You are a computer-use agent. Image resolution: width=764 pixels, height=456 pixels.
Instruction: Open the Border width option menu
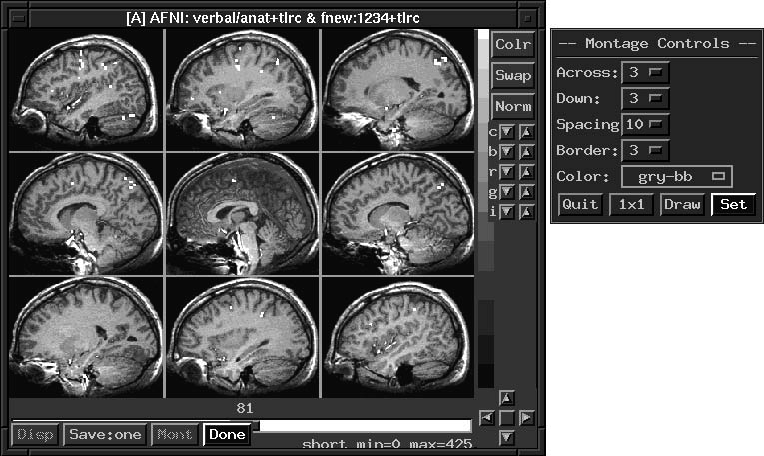click(x=645, y=151)
